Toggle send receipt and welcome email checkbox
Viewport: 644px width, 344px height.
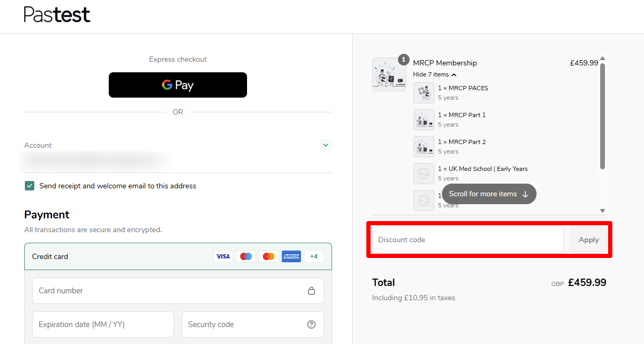(x=30, y=186)
